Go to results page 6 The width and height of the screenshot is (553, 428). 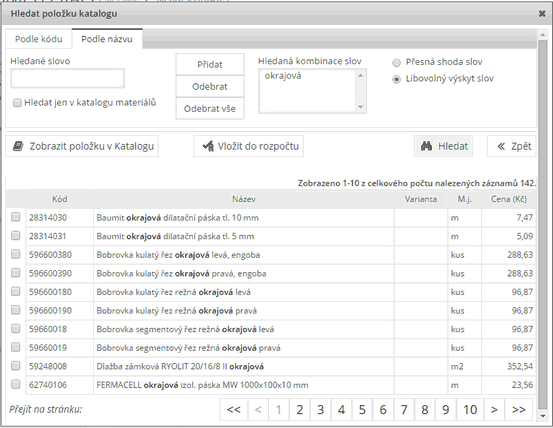[383, 410]
